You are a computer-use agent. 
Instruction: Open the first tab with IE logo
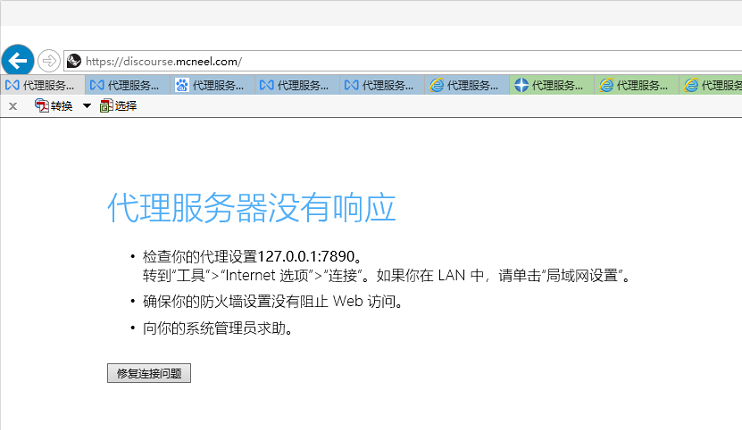(467, 85)
